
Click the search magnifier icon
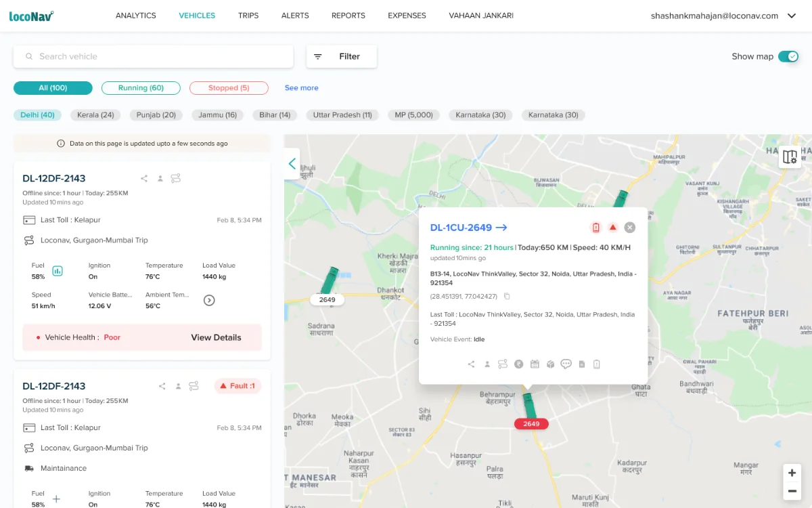pyautogui.click(x=29, y=57)
